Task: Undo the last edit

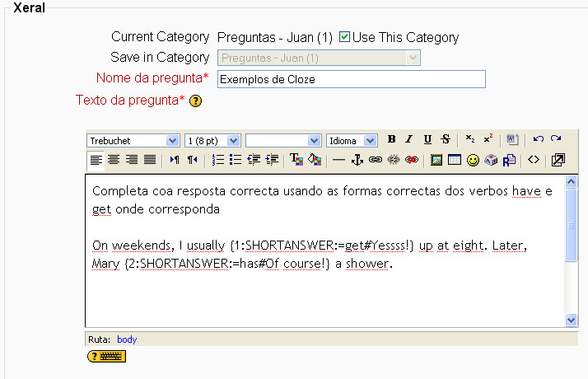Action: 539,140
